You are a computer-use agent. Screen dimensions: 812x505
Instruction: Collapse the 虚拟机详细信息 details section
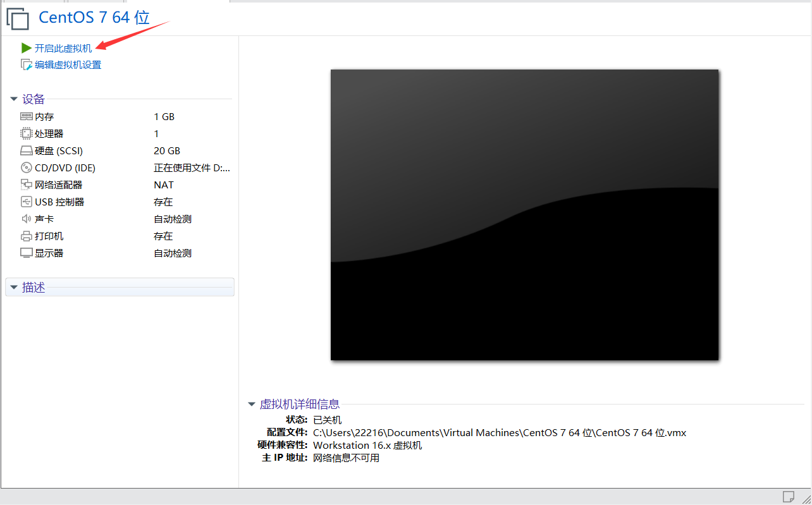click(252, 404)
